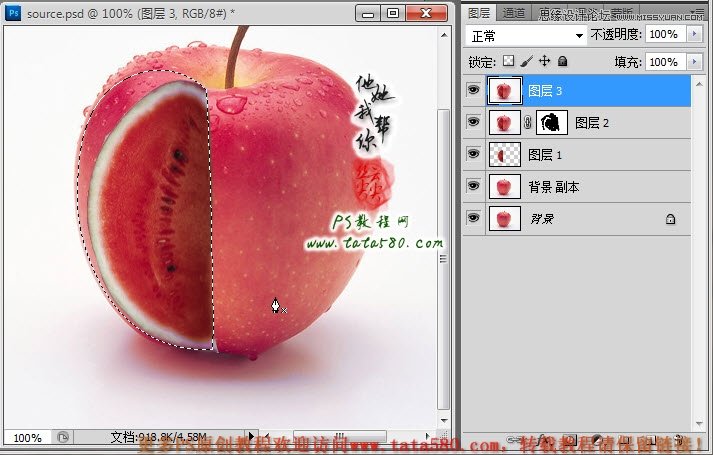Select layer named 图层 2

[592, 123]
